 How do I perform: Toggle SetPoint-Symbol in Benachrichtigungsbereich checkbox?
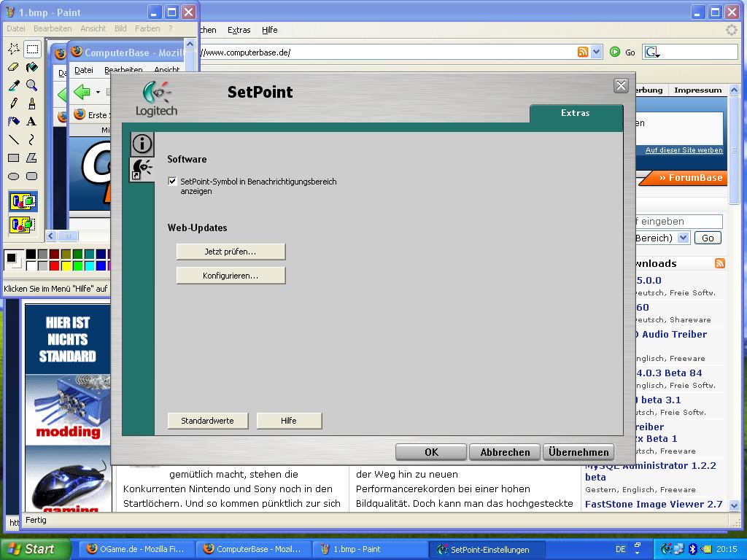click(x=172, y=181)
